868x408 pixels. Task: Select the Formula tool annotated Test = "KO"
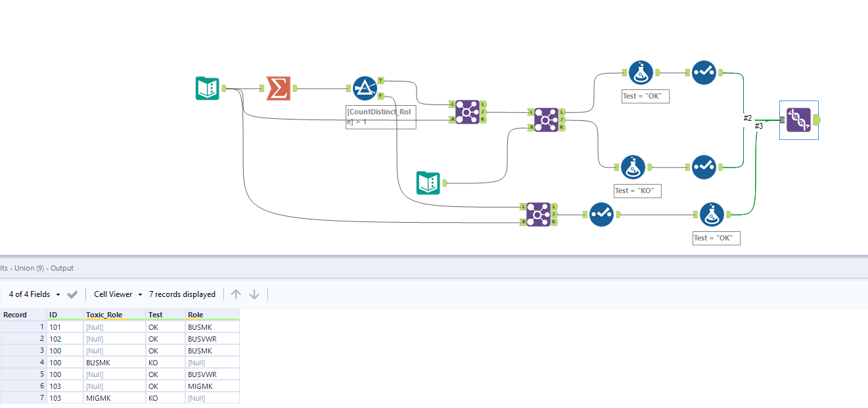pos(633,167)
